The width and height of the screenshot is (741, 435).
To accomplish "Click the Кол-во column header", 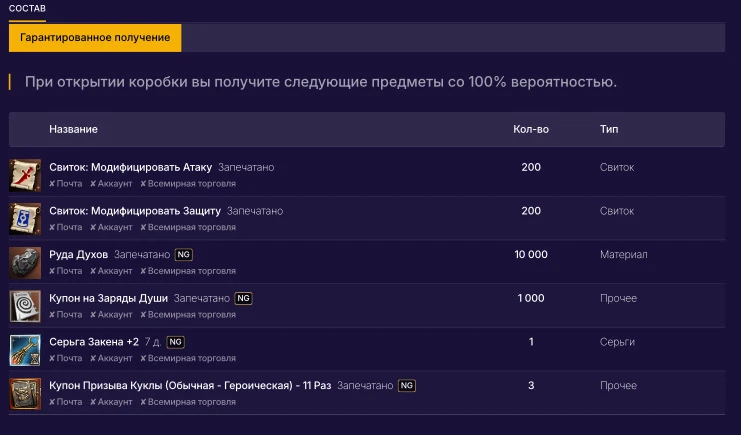I will click(x=531, y=129).
